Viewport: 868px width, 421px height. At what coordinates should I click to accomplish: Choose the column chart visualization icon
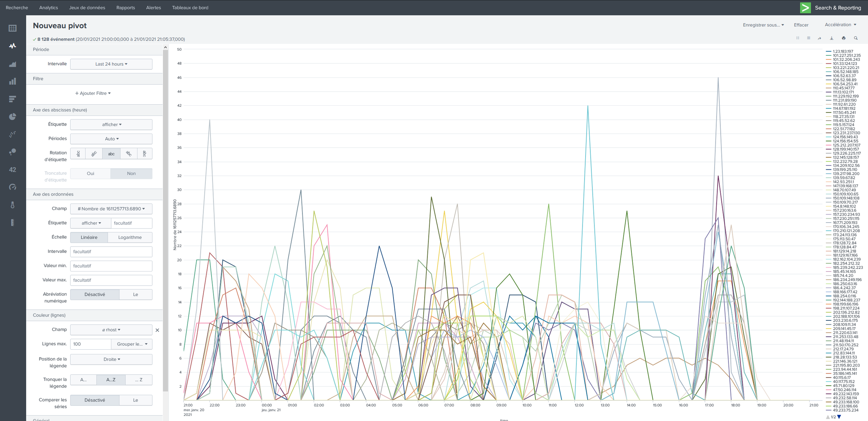(x=13, y=81)
